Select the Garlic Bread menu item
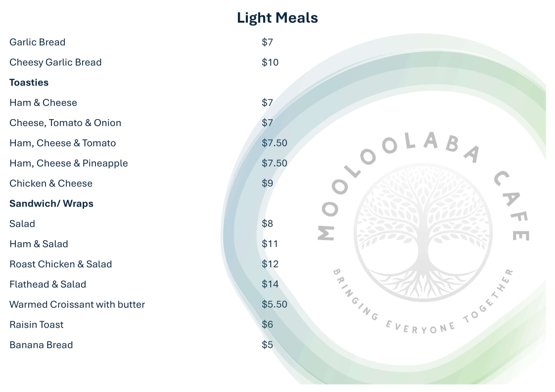 (x=37, y=42)
